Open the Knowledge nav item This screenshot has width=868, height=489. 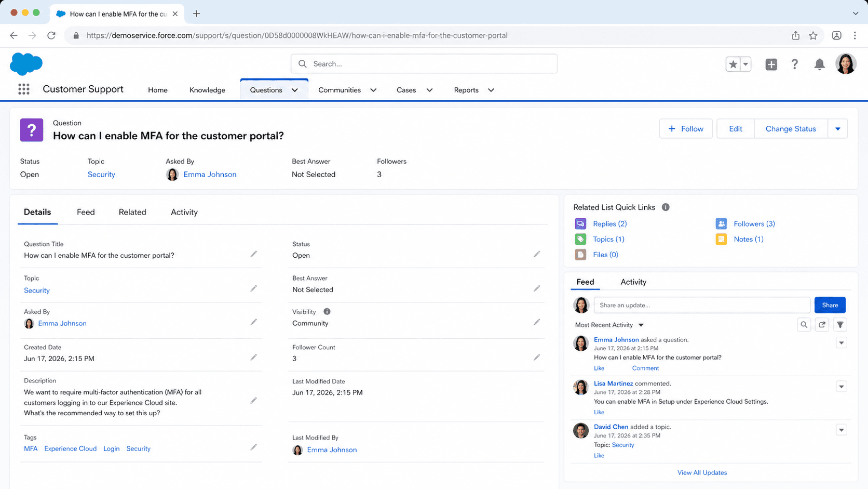point(207,90)
